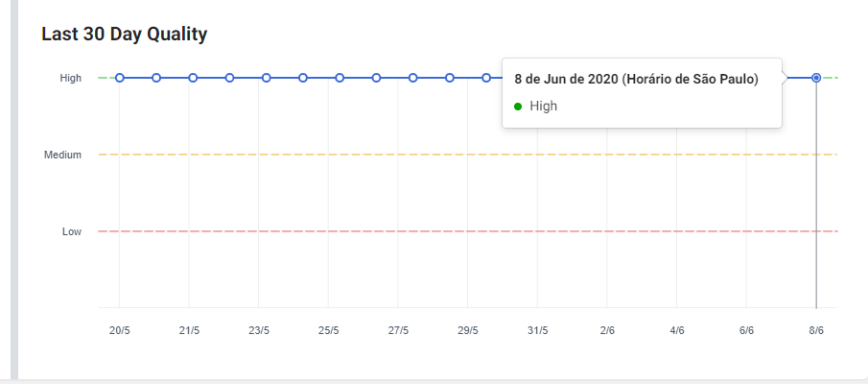Click the "Medium" y-axis label
This screenshot has width=868, height=384.
[x=62, y=155]
